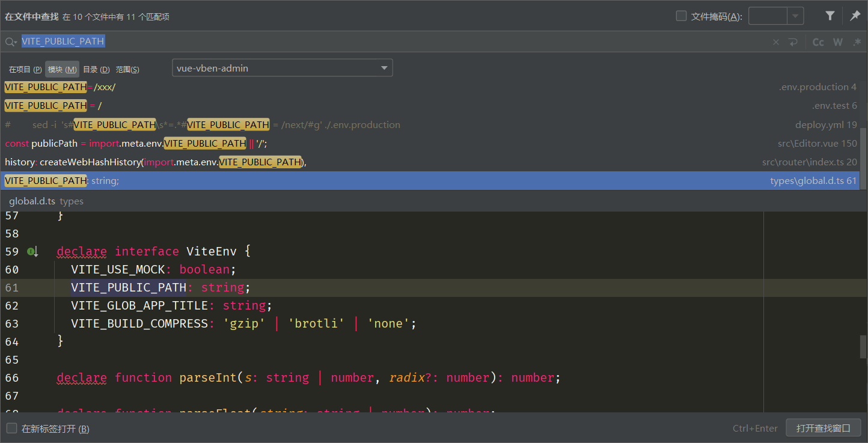This screenshot has height=443, width=868.
Task: Click line number 66 in gutter
Action: click(12, 377)
